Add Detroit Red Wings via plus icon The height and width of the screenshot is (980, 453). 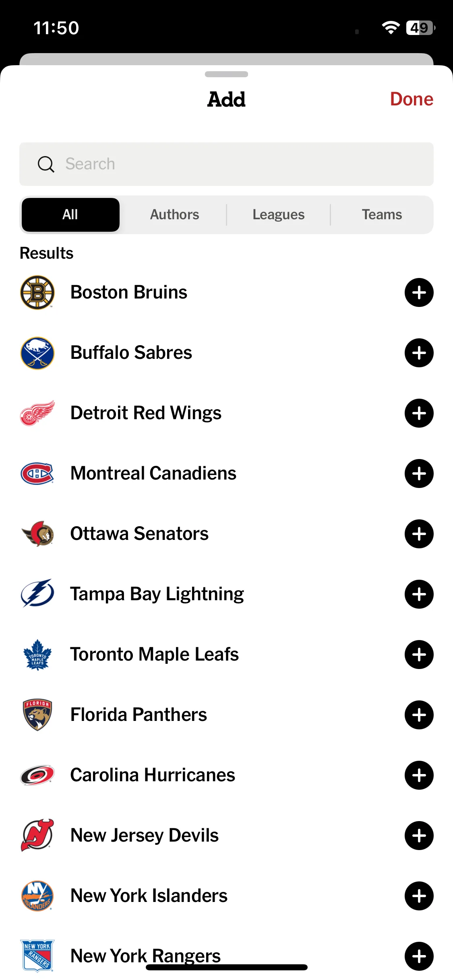point(419,413)
